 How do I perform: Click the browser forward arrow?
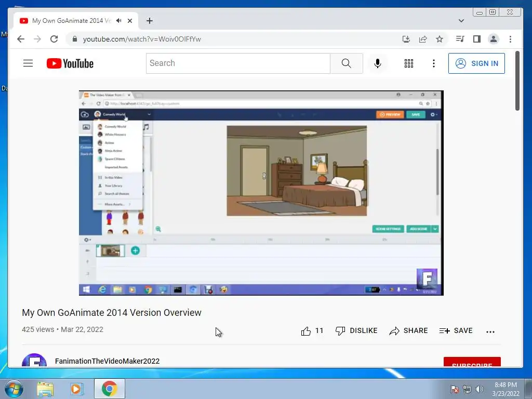coord(37,39)
